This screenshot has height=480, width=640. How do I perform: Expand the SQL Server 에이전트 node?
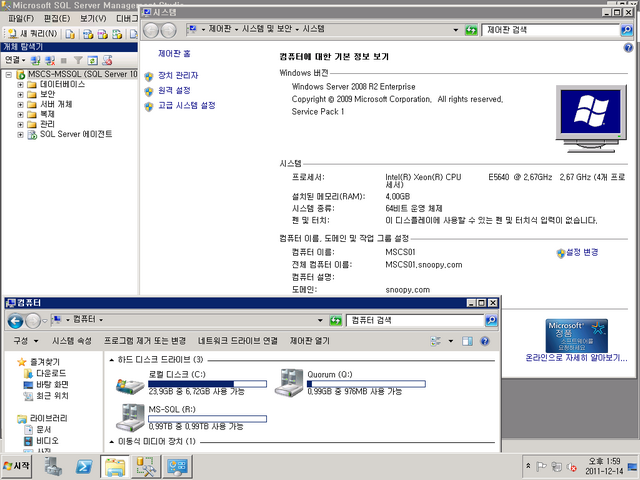pos(20,135)
